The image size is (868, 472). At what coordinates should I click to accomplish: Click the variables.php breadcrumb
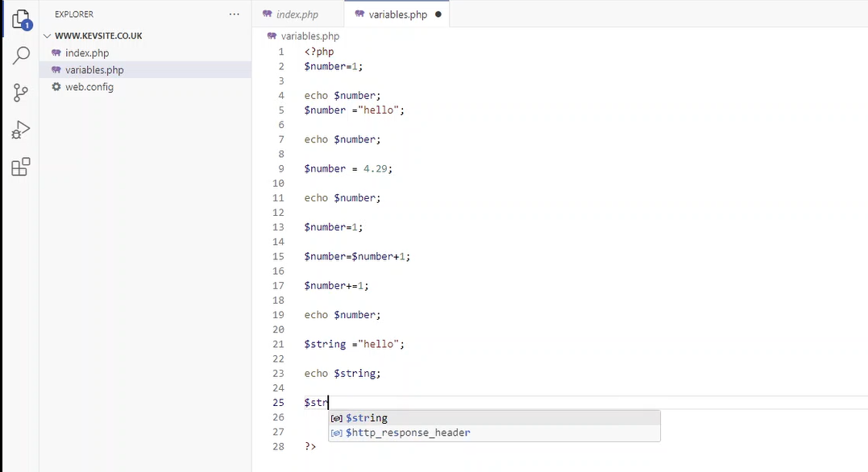coord(310,36)
